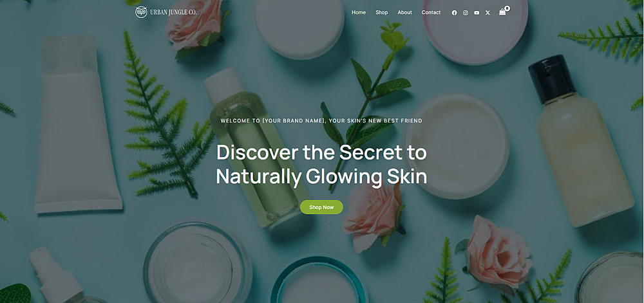Click the pink rose beside Shop Now
This screenshot has height=303, width=644.
[x=374, y=216]
